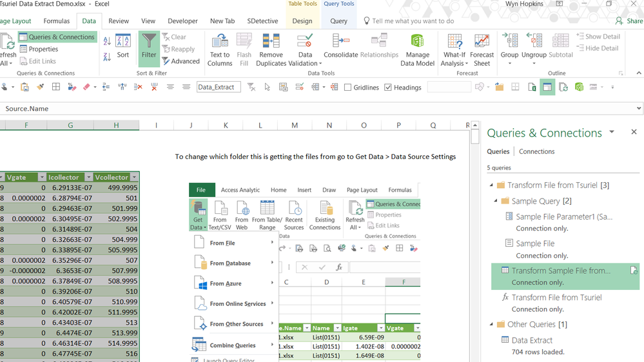Open the Formulas ribbon tab
Viewport: 644px width, 362px height.
(57, 21)
